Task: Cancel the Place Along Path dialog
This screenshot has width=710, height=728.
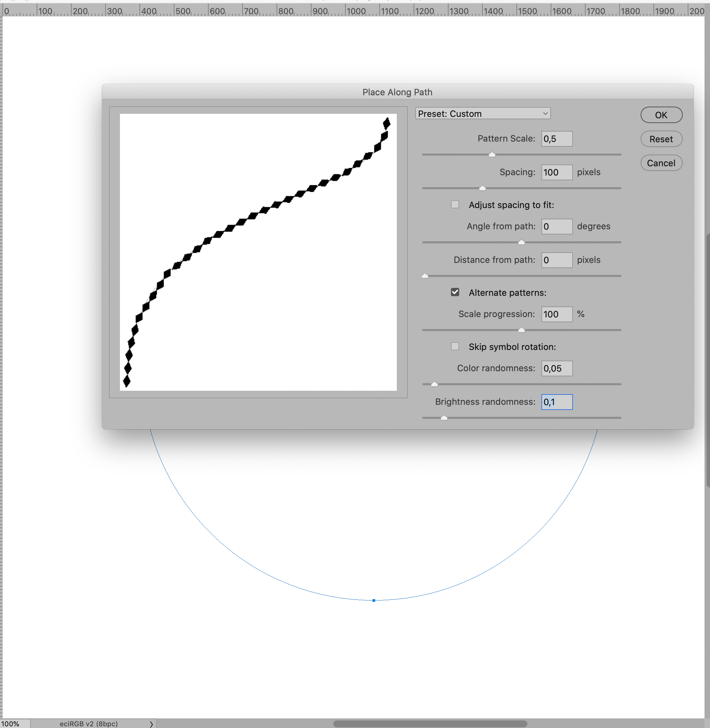Action: click(661, 162)
